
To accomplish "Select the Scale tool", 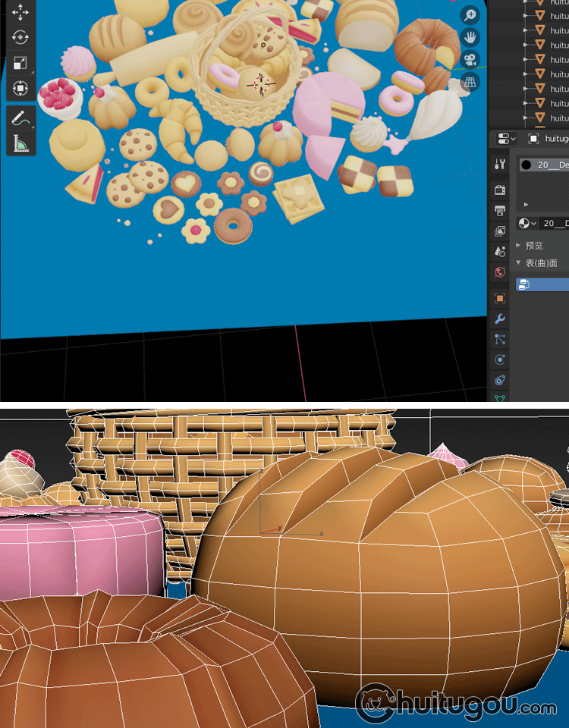I will pos(20,63).
